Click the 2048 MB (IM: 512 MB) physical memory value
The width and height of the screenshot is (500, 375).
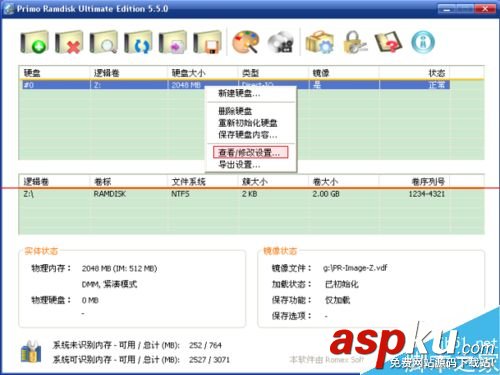tap(119, 268)
